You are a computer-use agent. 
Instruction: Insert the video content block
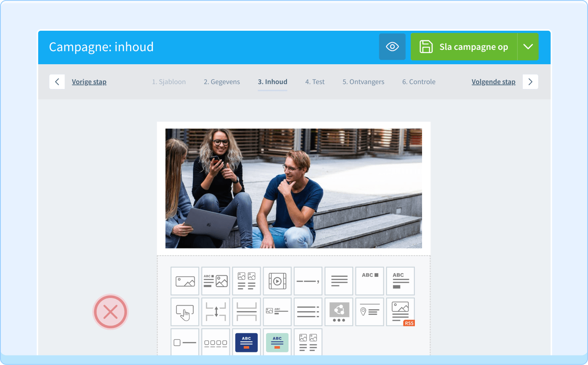277,281
